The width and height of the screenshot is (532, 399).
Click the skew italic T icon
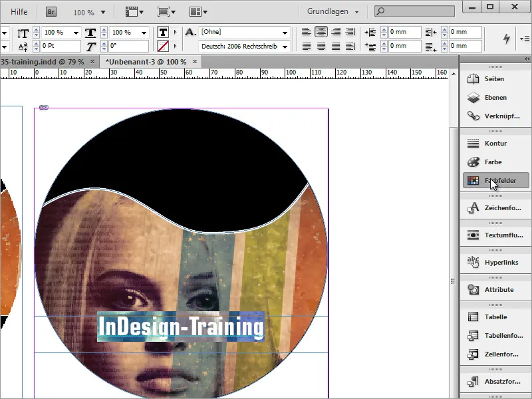click(90, 46)
